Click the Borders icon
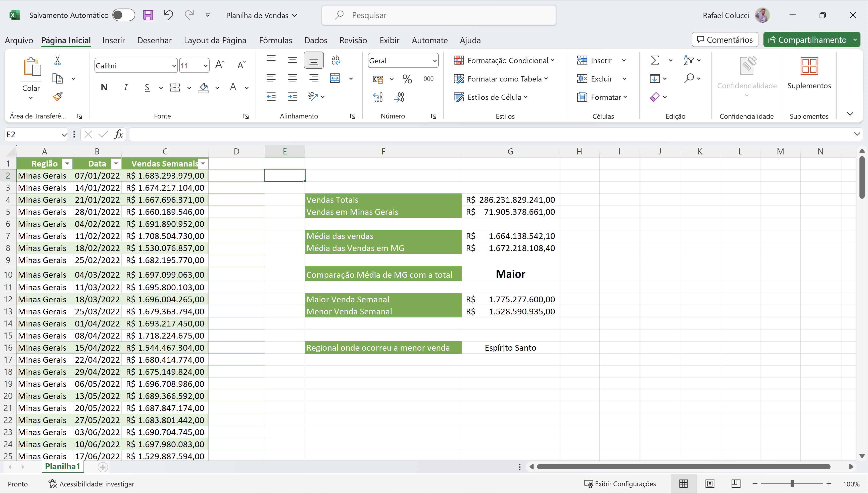This screenshot has width=868, height=494. [x=175, y=88]
